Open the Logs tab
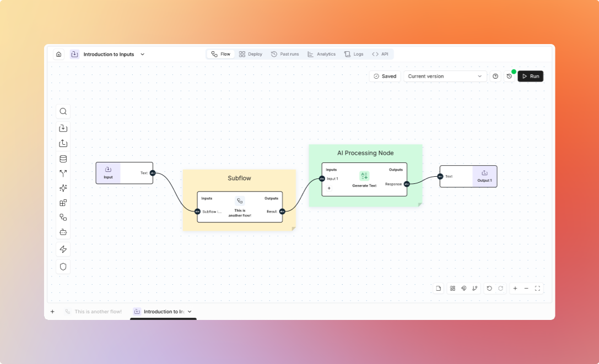599x364 pixels. point(354,54)
